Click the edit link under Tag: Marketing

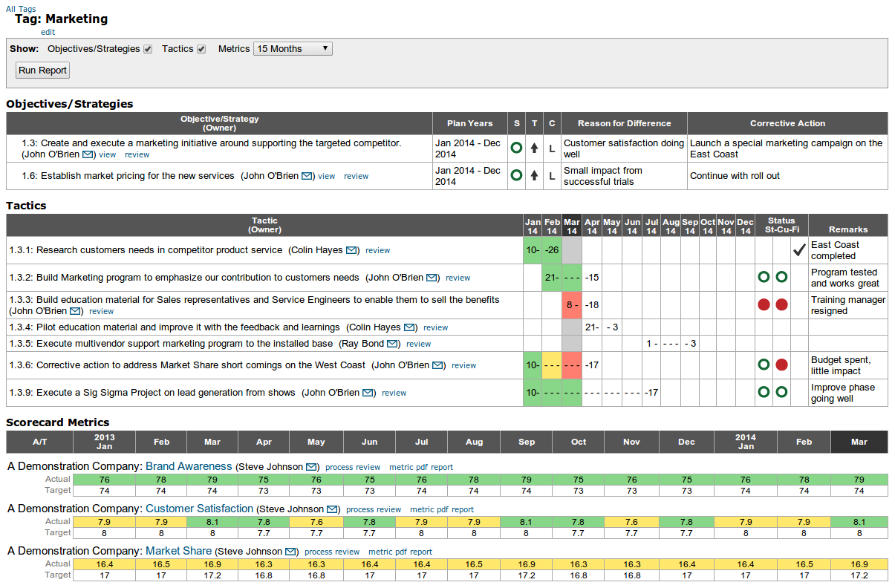click(x=48, y=32)
